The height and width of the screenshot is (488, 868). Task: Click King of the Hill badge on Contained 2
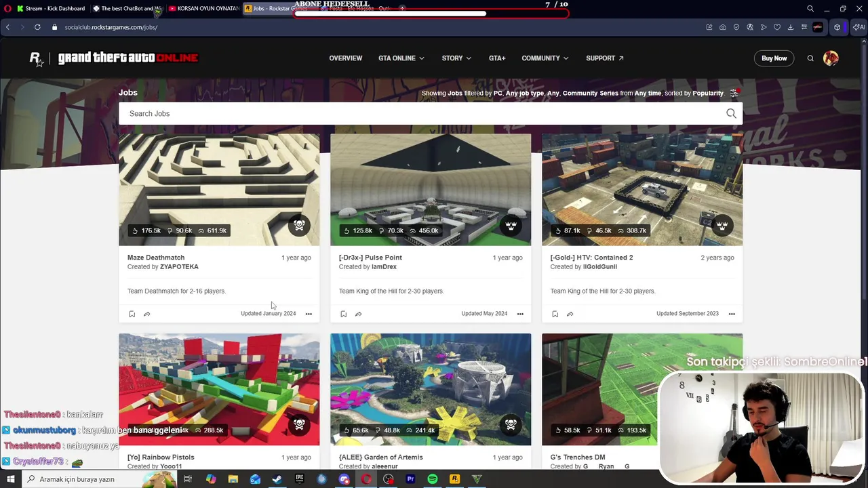click(x=722, y=226)
